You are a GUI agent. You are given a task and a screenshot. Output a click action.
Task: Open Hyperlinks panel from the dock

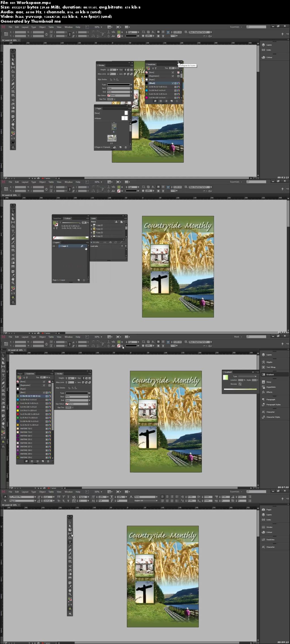[271, 387]
